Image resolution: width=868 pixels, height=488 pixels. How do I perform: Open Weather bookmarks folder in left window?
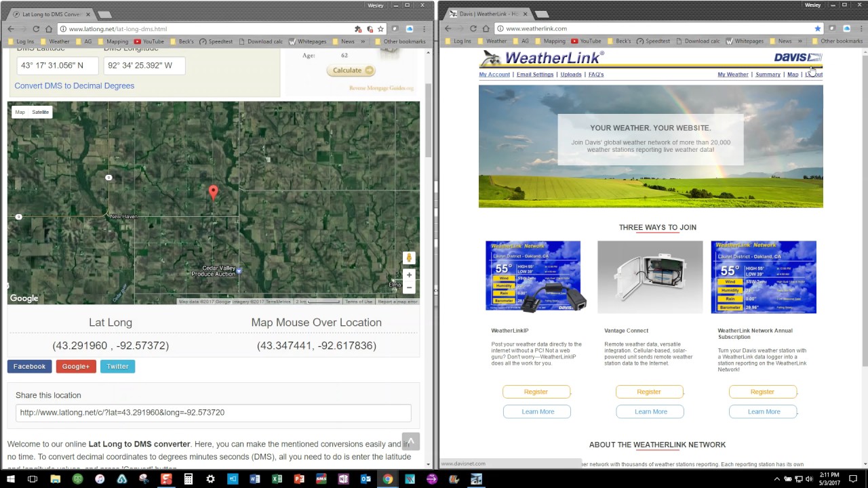[x=55, y=41]
